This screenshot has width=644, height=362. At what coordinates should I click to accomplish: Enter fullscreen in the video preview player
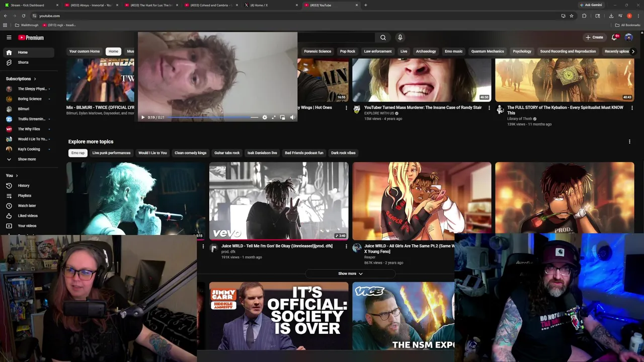274,117
